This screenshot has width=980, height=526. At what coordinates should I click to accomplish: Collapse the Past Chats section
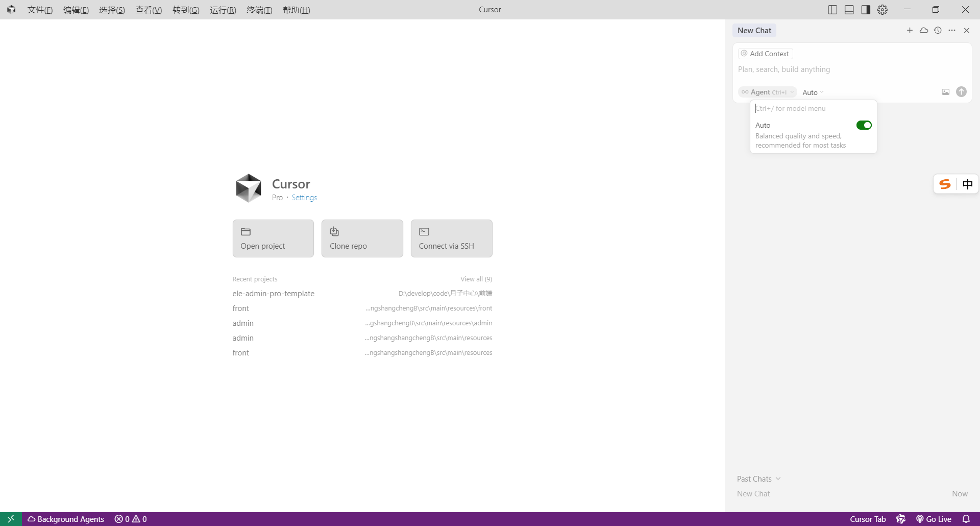759,479
